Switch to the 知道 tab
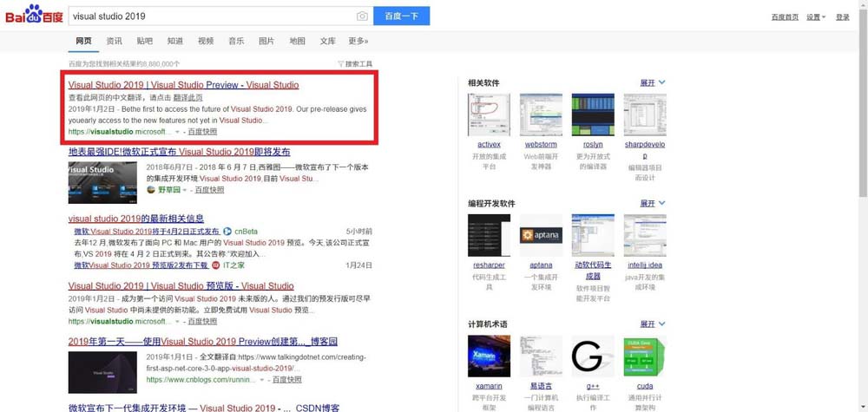Screen dimensions: 868x412 (x=175, y=41)
